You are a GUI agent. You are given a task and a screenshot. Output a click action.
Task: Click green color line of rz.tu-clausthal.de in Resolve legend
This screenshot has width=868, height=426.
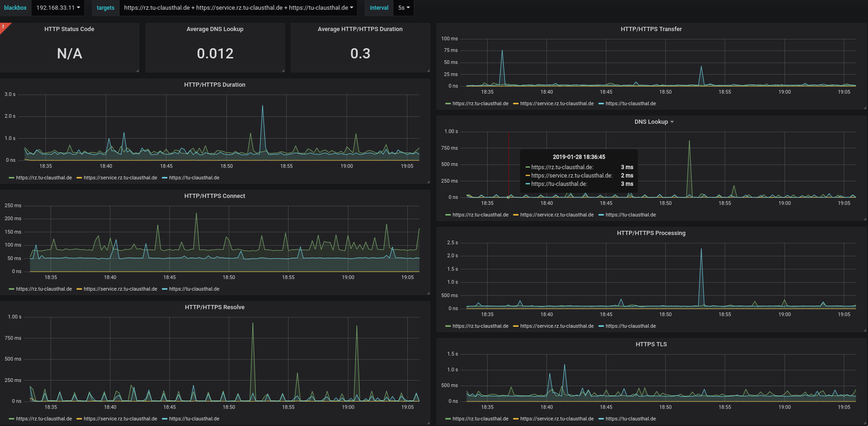click(12, 419)
